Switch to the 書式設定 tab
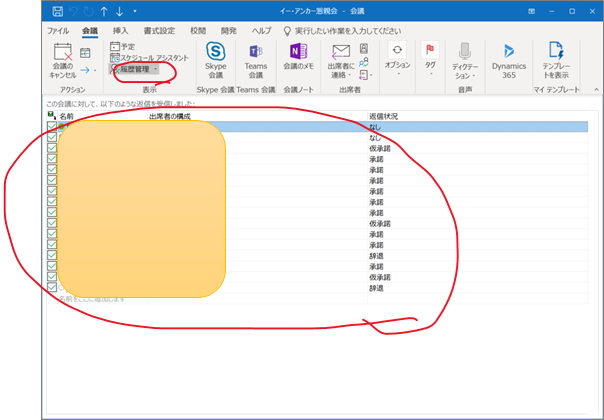This screenshot has width=604, height=420. [159, 31]
